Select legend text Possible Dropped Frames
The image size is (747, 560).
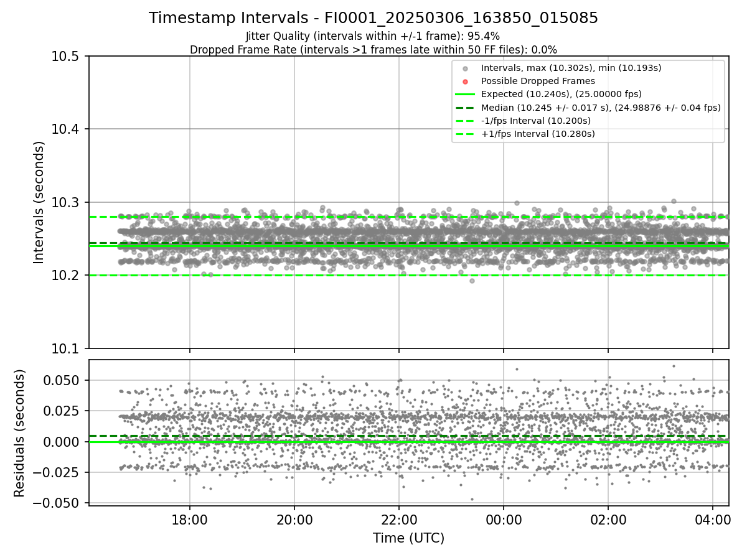coord(538,81)
